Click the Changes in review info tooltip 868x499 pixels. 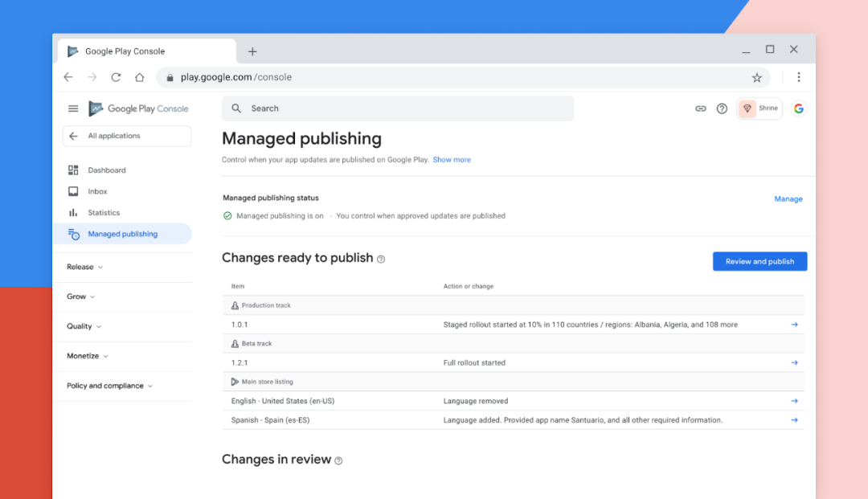[x=338, y=460]
